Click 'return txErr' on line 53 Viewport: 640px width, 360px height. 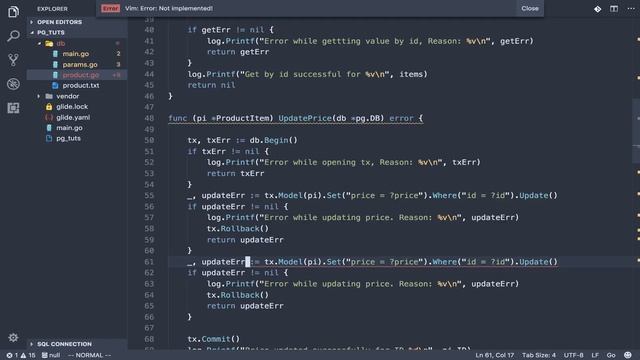pos(235,173)
